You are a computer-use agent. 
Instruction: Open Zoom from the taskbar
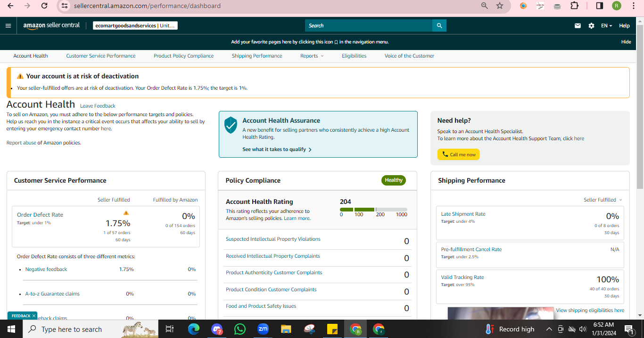click(x=263, y=329)
